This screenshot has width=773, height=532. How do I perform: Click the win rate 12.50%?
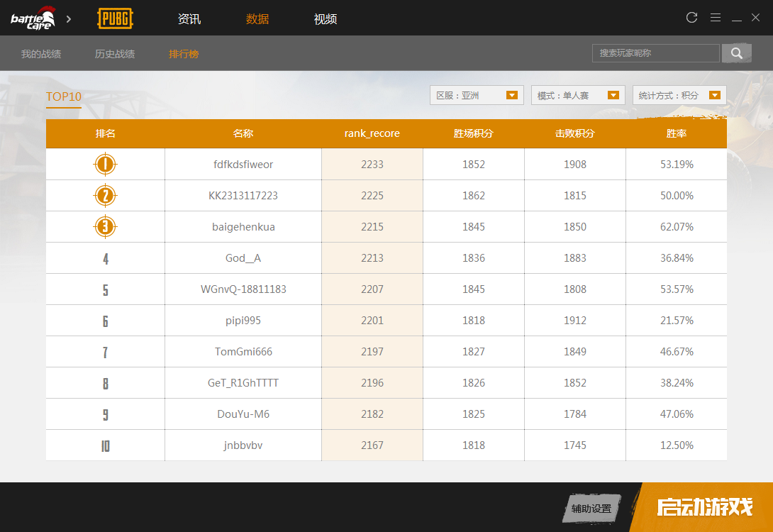(677, 445)
